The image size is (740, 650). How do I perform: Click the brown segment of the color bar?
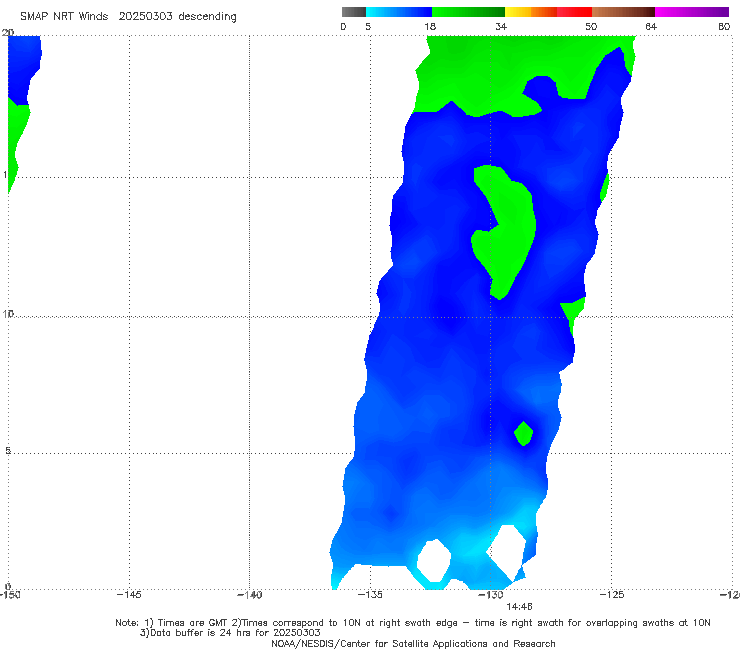[623, 12]
